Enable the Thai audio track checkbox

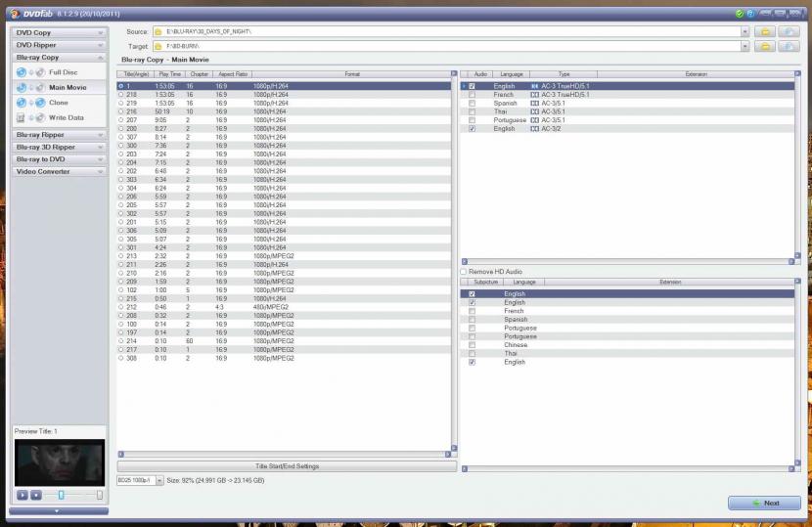(x=472, y=111)
